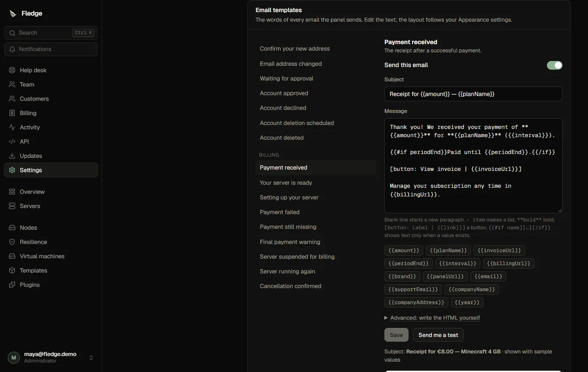This screenshot has height=372, width=588.
Task: Insert the {{amount}} variable chip
Action: pyautogui.click(x=404, y=250)
